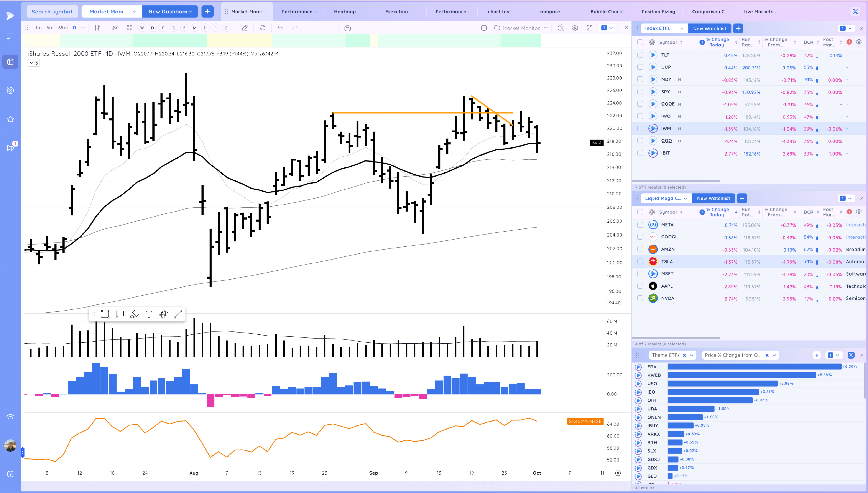
Task: Open the Theme ETFs selector dropdown
Action: 692,355
